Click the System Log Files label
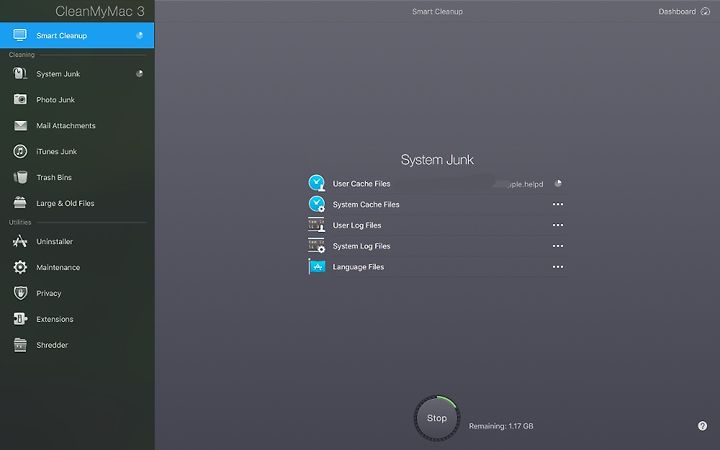 tap(361, 246)
